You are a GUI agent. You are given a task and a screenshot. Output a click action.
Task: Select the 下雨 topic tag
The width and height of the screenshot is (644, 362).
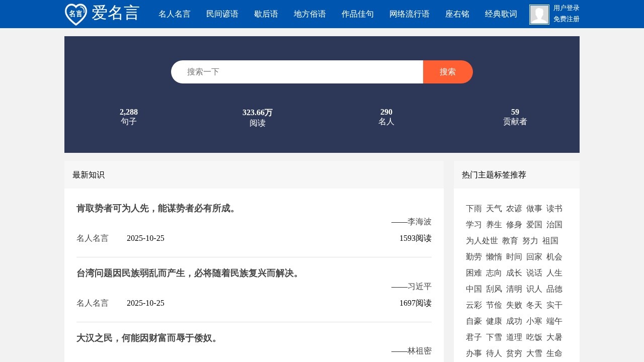coord(473,208)
